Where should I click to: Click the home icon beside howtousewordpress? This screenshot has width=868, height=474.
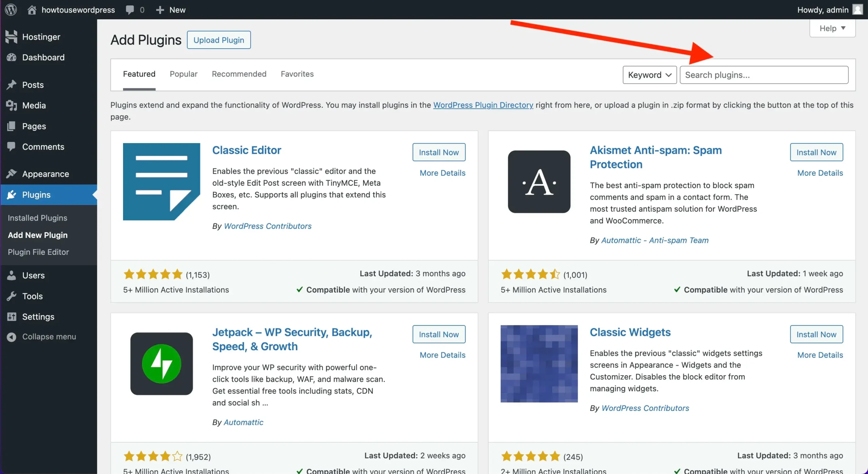[32, 10]
